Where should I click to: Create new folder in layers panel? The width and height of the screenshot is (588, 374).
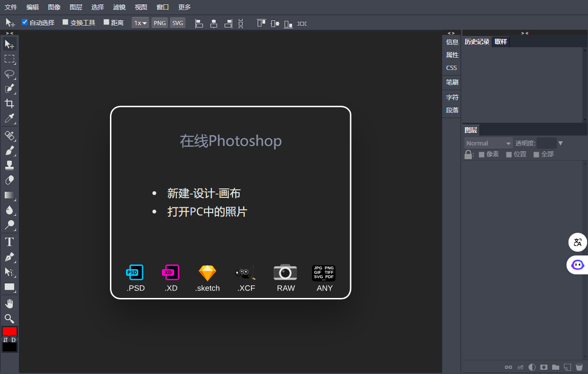[555, 367]
